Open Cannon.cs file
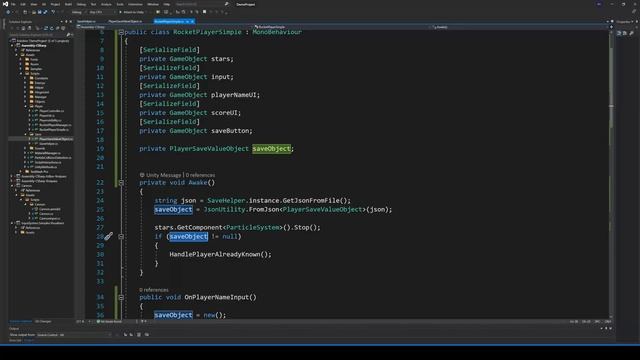This screenshot has height=360, width=640. click(46, 214)
